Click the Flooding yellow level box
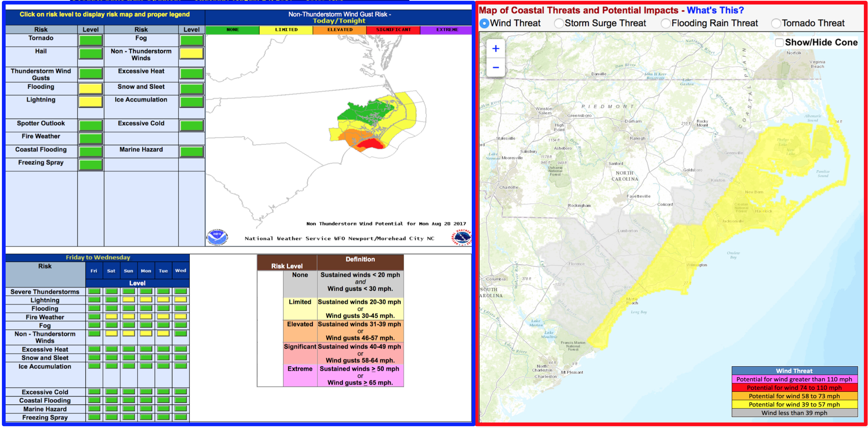 [90, 89]
